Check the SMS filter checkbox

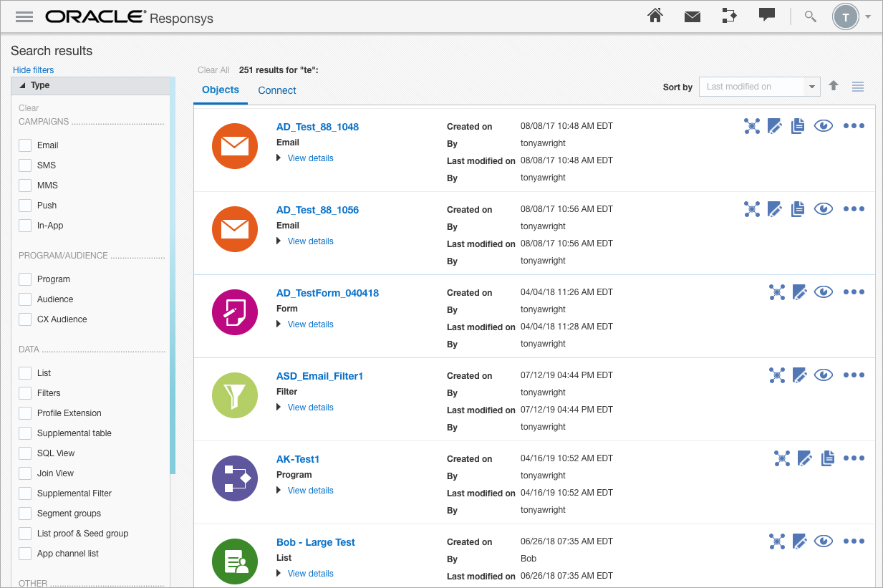[x=25, y=165]
